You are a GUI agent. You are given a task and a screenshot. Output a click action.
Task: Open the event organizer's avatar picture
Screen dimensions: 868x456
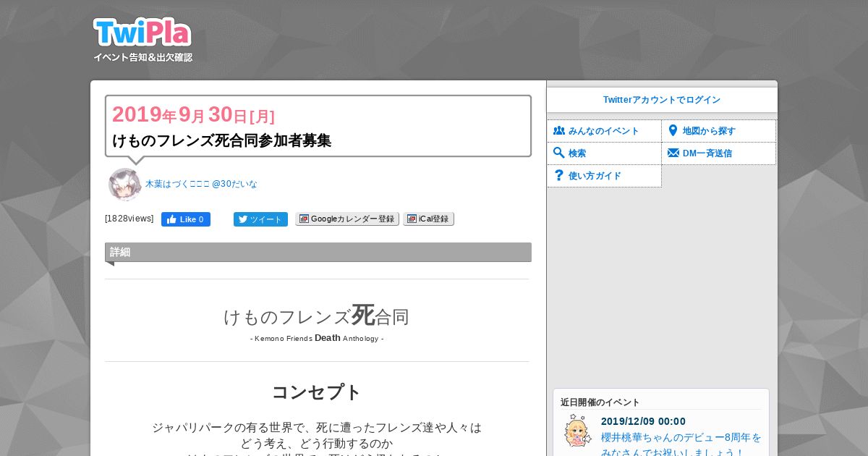coord(124,185)
